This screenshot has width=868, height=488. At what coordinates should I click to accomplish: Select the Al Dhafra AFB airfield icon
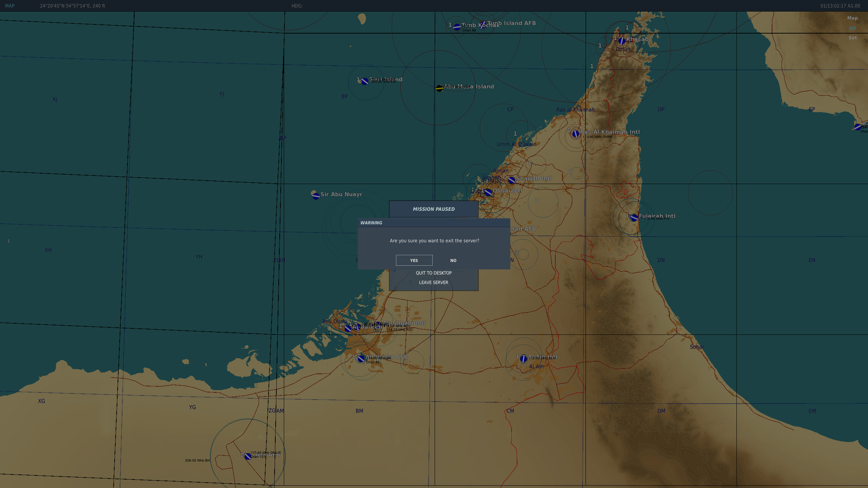coord(361,359)
